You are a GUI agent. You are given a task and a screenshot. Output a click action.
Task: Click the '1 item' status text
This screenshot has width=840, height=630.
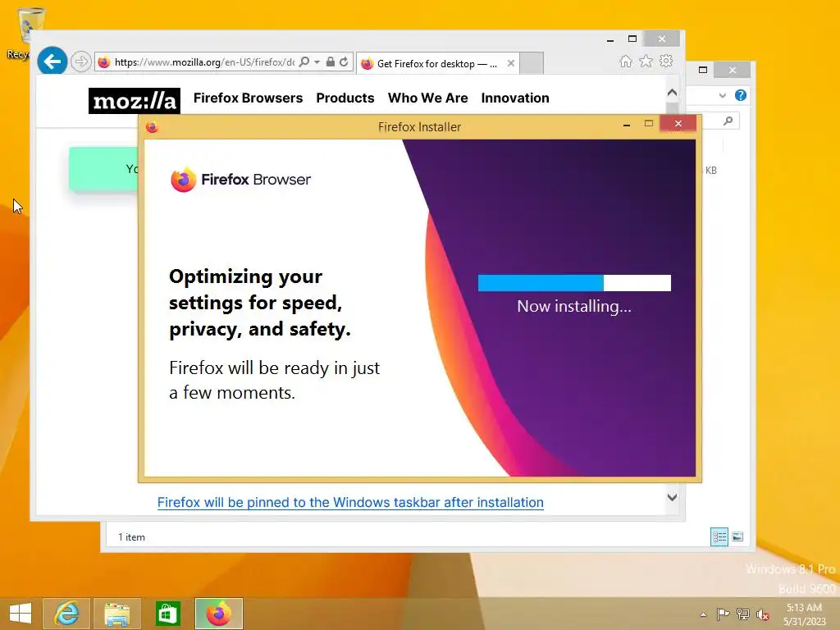[131, 536]
